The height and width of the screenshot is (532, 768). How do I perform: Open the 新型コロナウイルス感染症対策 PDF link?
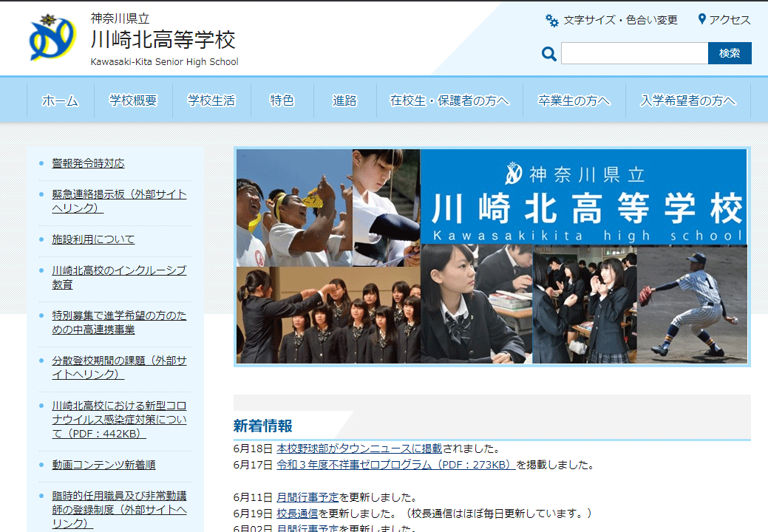(x=119, y=420)
